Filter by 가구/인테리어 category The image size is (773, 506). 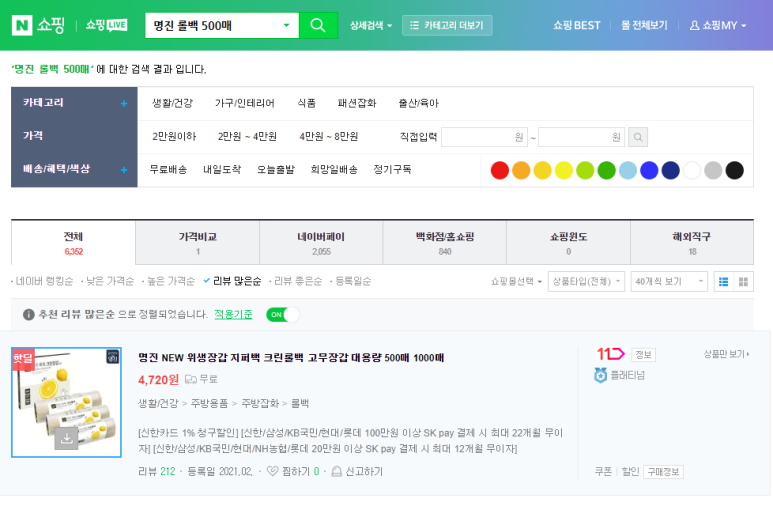pos(245,103)
